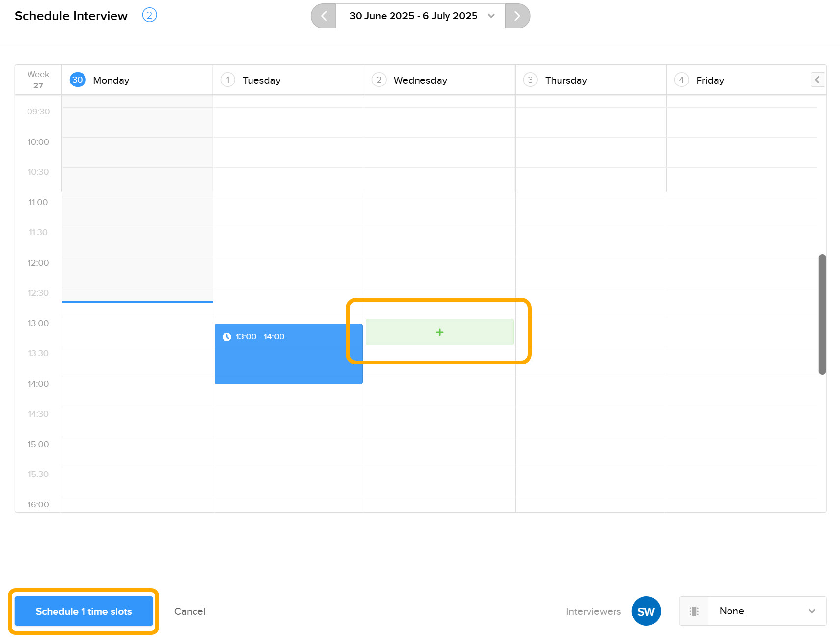Click the calendar vertical scrollbar
This screenshot has height=644, width=840.
coord(822,314)
